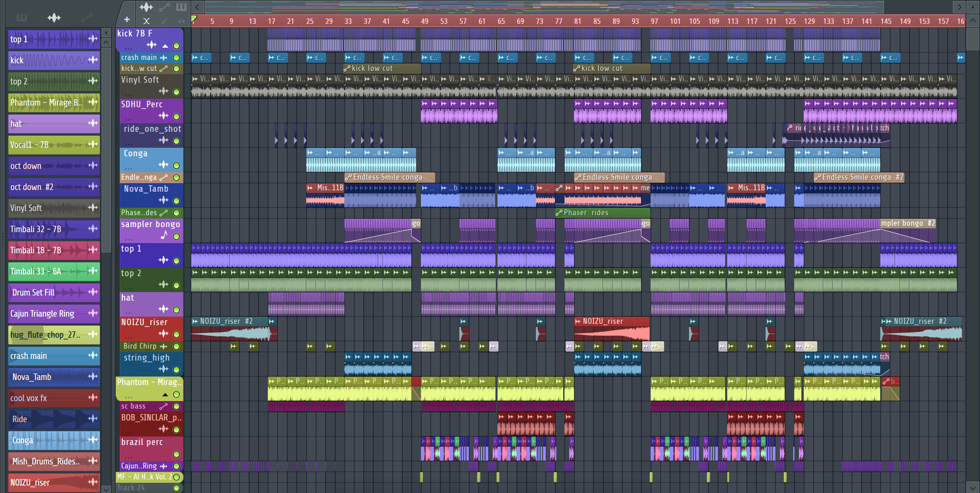Mute the Vinyl Soft track

point(177,92)
